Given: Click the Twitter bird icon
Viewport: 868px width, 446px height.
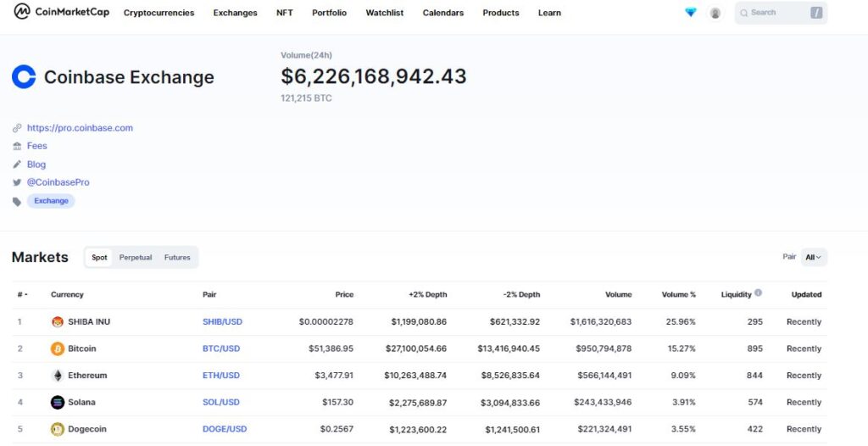Looking at the screenshot, I should click(17, 182).
